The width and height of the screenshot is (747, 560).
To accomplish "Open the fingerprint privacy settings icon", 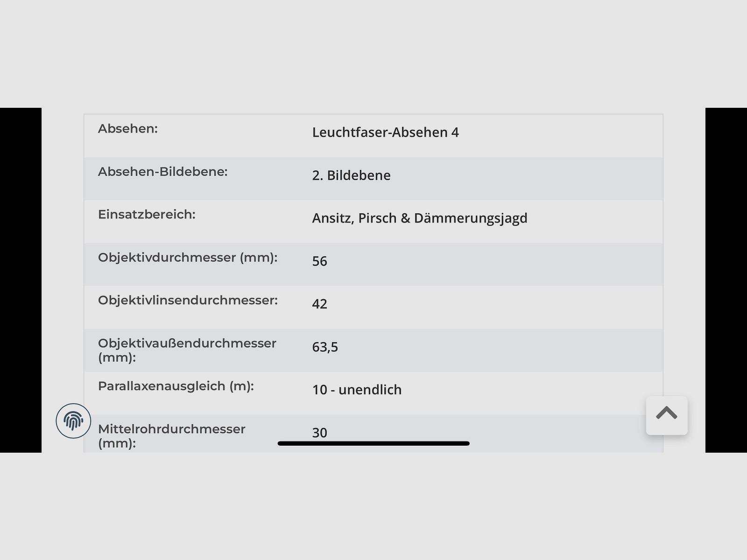I will [x=73, y=421].
